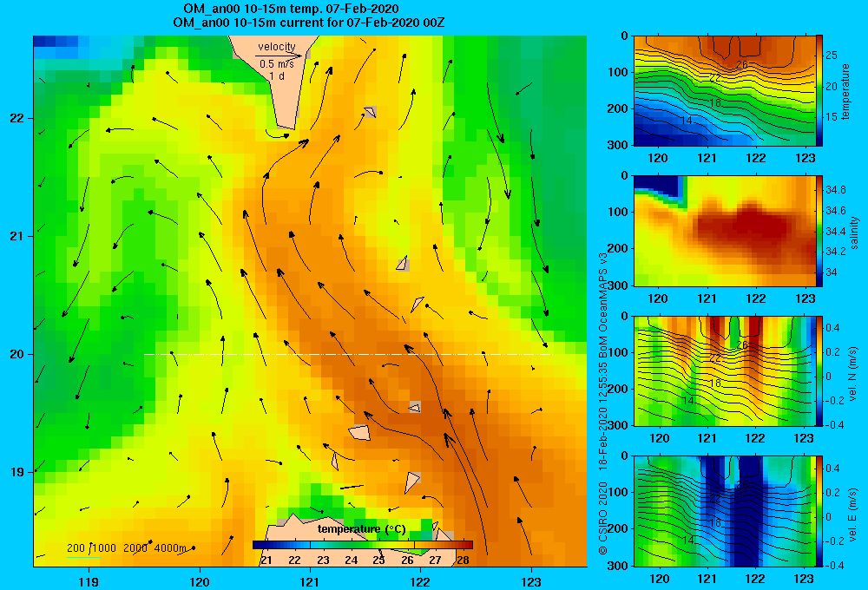Click longitude label 119 below main map
Viewport: 868px width, 590px height.
89,581
